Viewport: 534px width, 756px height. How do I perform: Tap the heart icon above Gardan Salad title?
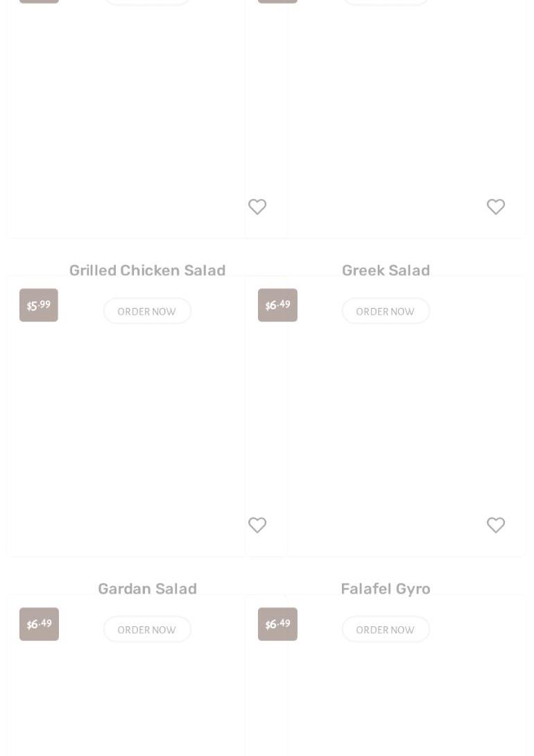tap(257, 524)
